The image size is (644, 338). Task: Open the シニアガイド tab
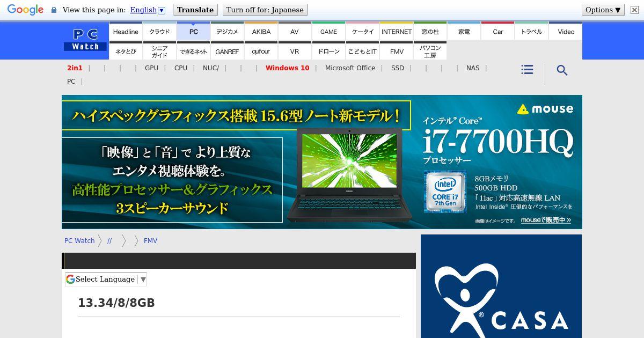[x=159, y=51]
